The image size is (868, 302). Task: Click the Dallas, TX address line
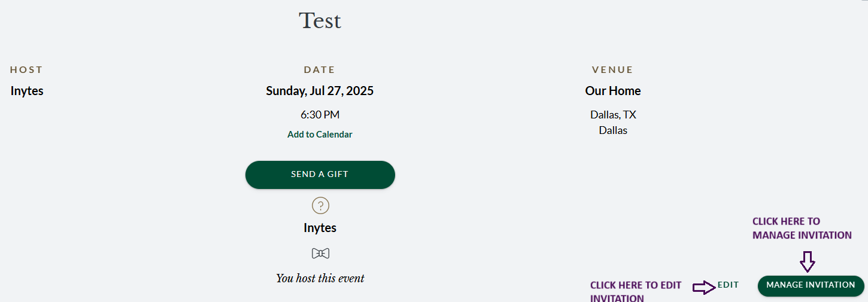(x=612, y=115)
